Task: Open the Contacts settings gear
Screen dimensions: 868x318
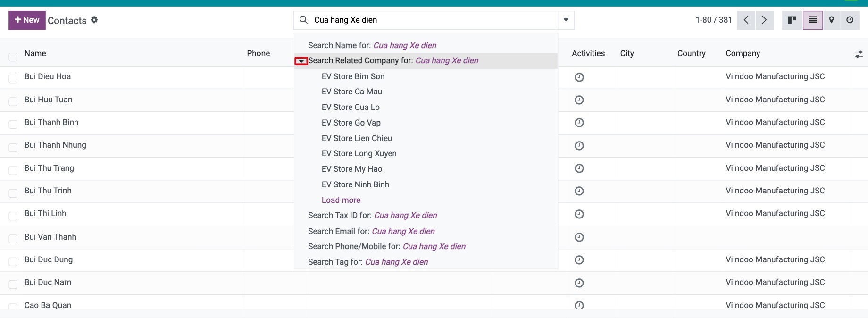Action: point(94,20)
